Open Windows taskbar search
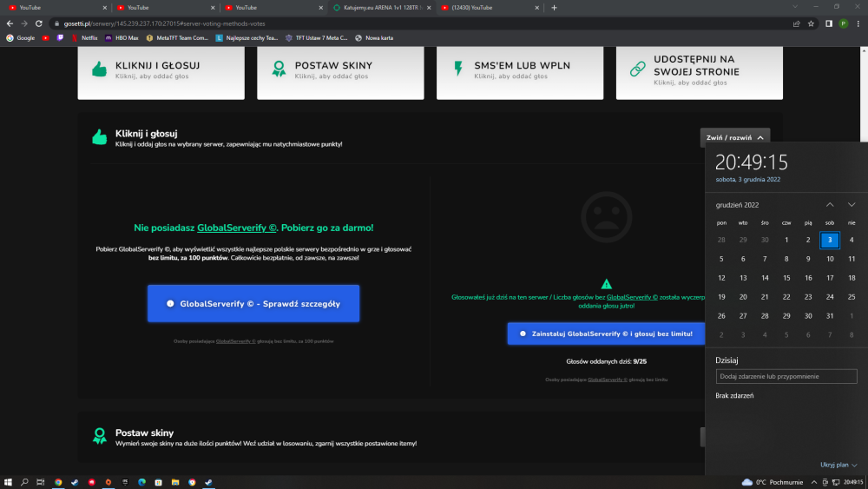Screen dimensions: 868x489 coord(24,482)
